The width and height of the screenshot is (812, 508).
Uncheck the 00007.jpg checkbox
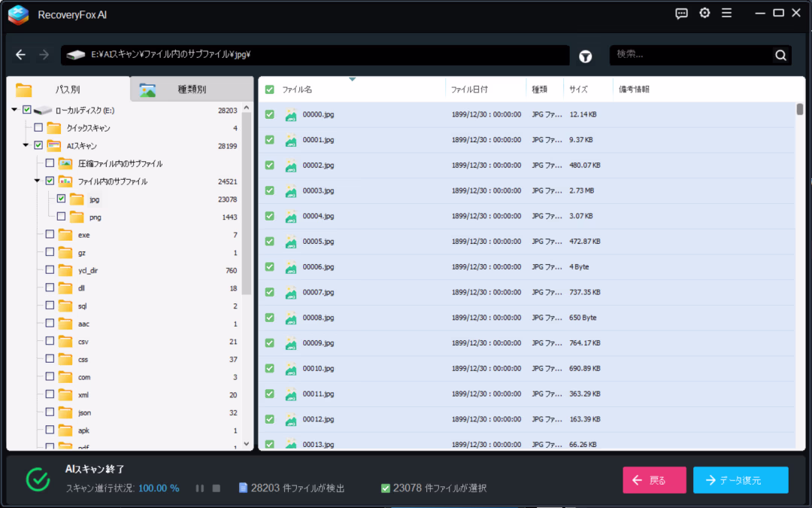[x=269, y=292]
